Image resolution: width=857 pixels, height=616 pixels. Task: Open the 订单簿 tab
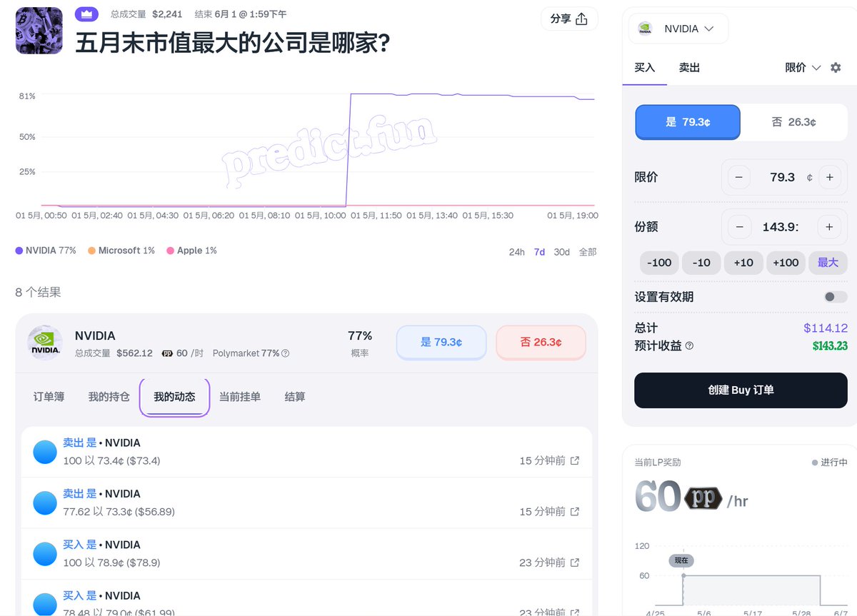49,397
